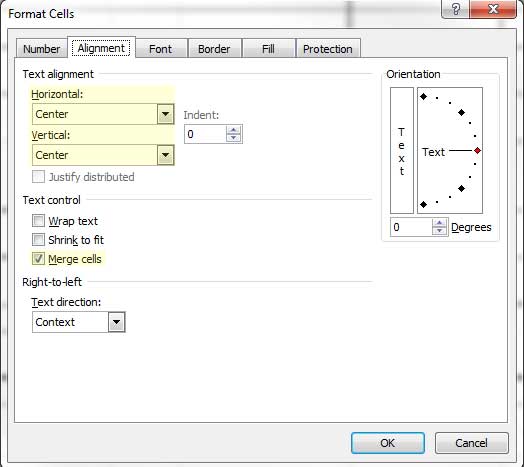Open the Fill tab

[x=268, y=49]
